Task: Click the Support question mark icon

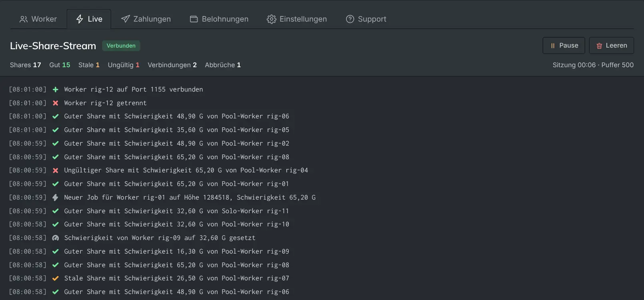Action: (350, 19)
